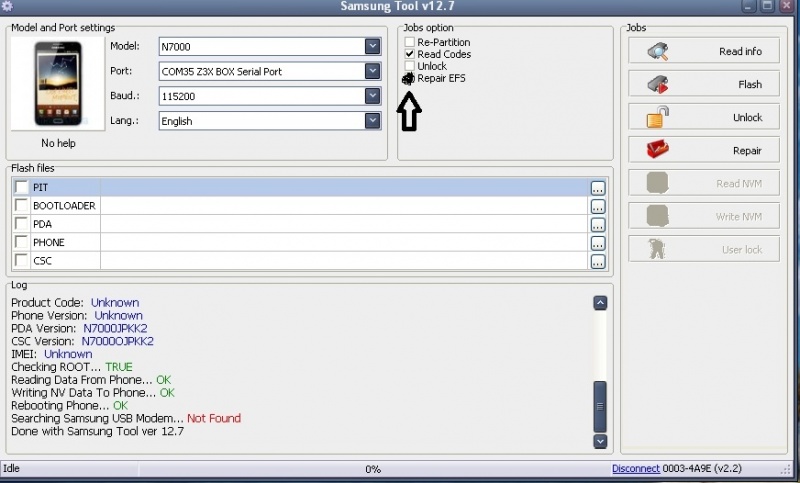Click the 'No help' text
Image resolution: width=800 pixels, height=483 pixels.
click(58, 143)
